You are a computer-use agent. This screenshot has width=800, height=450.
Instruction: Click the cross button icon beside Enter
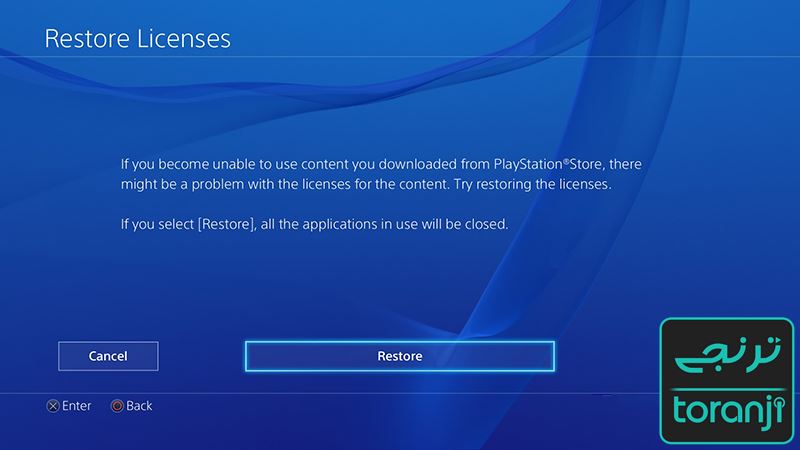tap(53, 406)
